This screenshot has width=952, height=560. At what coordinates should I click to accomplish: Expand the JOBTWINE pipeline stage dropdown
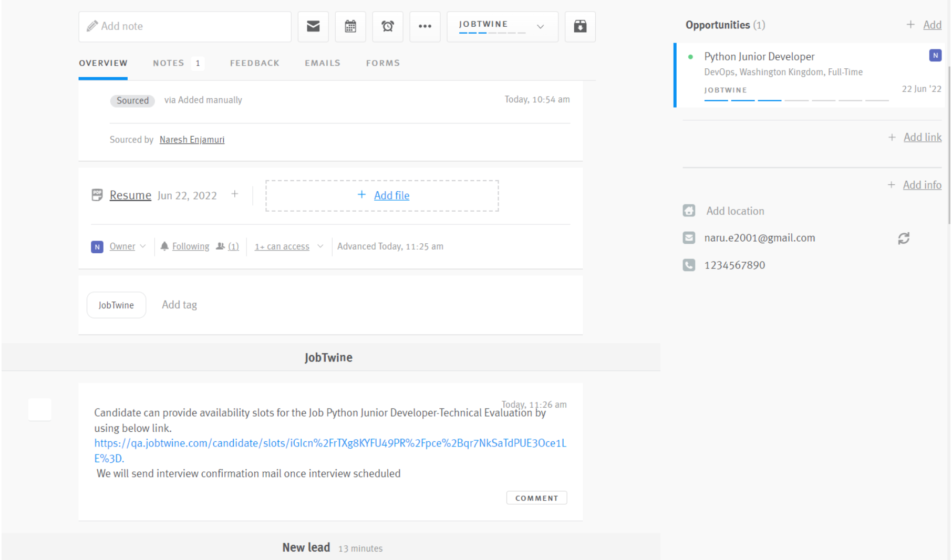(x=540, y=26)
